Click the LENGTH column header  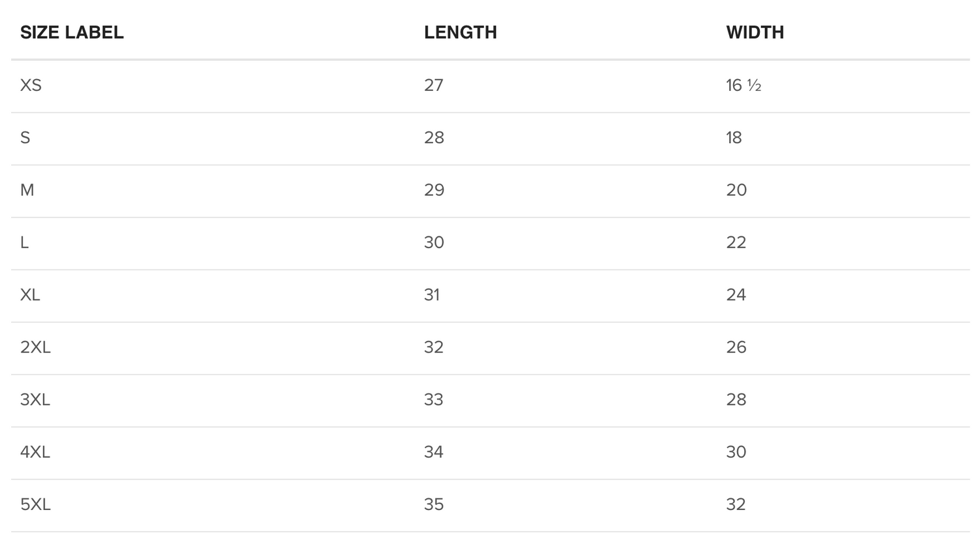tap(461, 33)
